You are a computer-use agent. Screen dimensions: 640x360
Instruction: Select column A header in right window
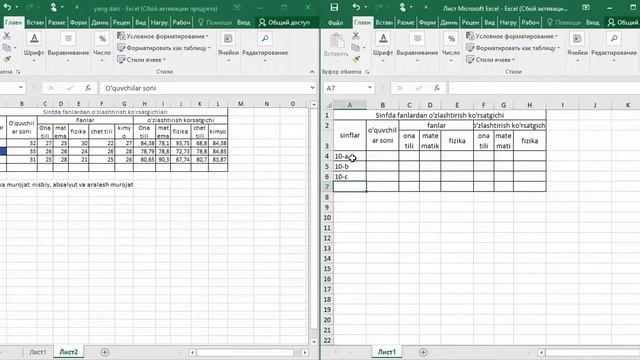(350, 105)
